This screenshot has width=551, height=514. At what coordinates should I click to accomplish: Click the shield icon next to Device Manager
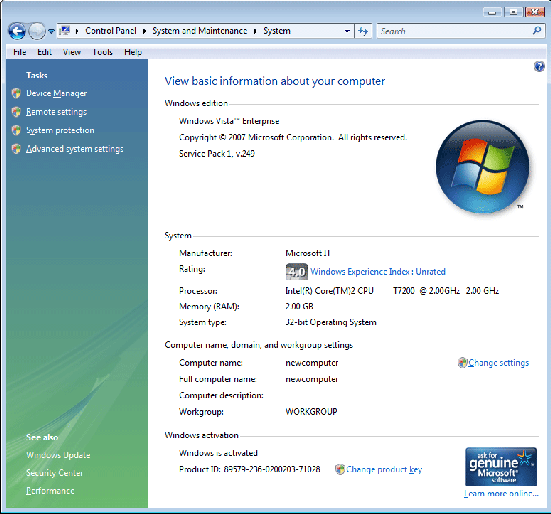16,93
